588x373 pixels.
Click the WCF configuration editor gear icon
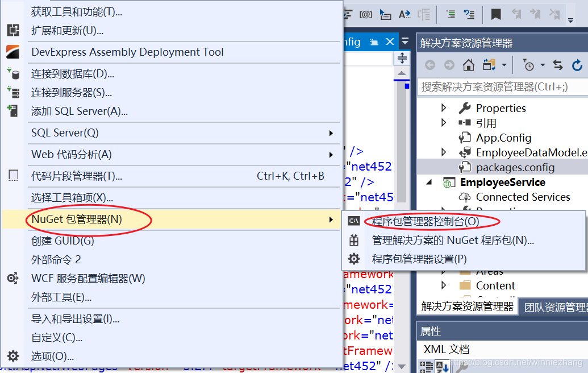12,279
